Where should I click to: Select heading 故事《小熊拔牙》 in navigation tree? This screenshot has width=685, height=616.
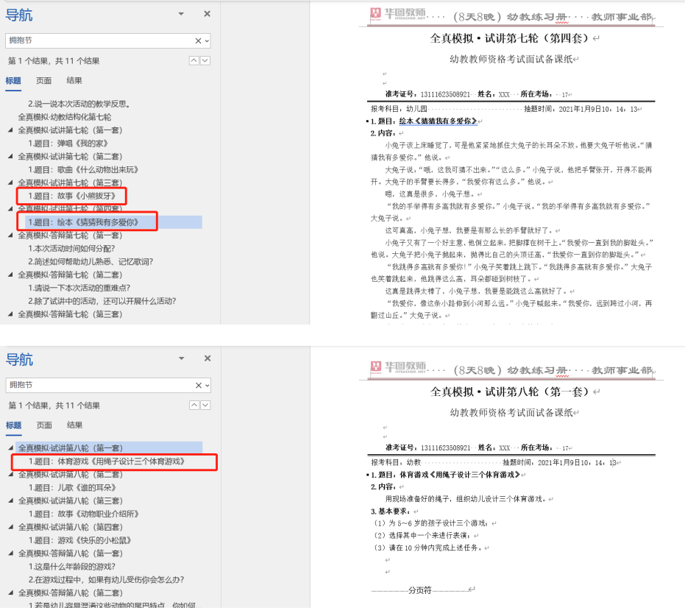click(71, 196)
